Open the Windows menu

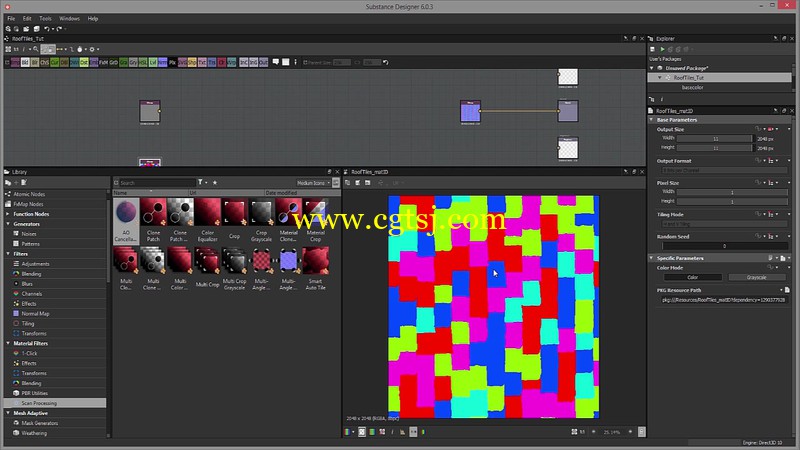[69, 18]
